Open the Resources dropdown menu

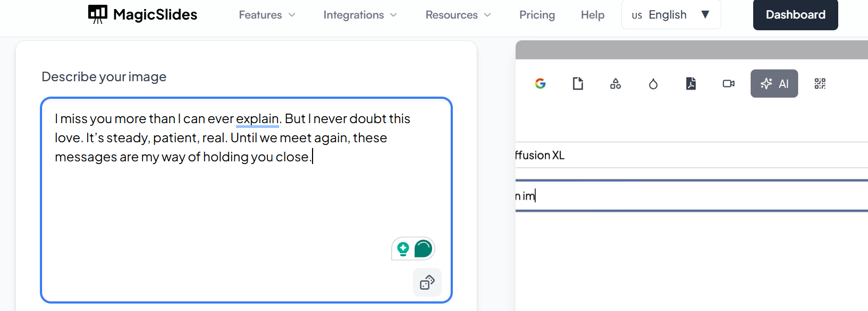click(458, 15)
